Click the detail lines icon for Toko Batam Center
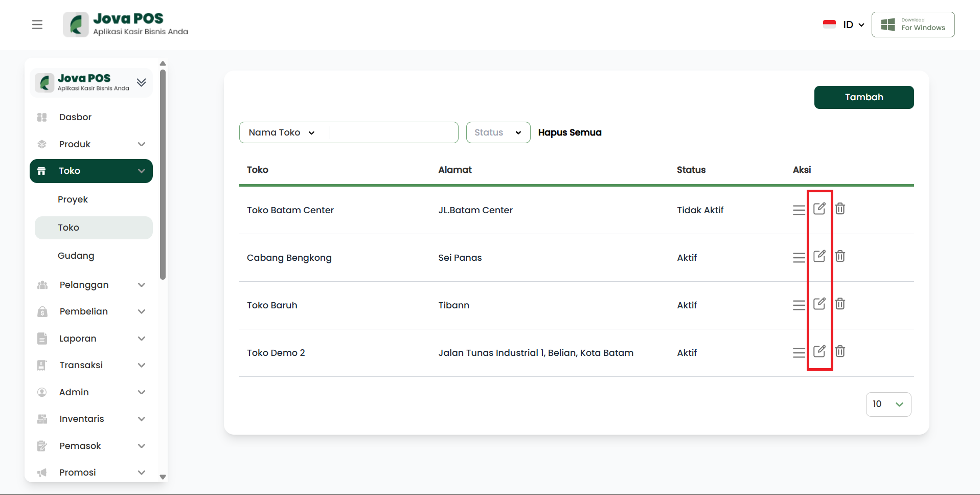 tap(799, 210)
